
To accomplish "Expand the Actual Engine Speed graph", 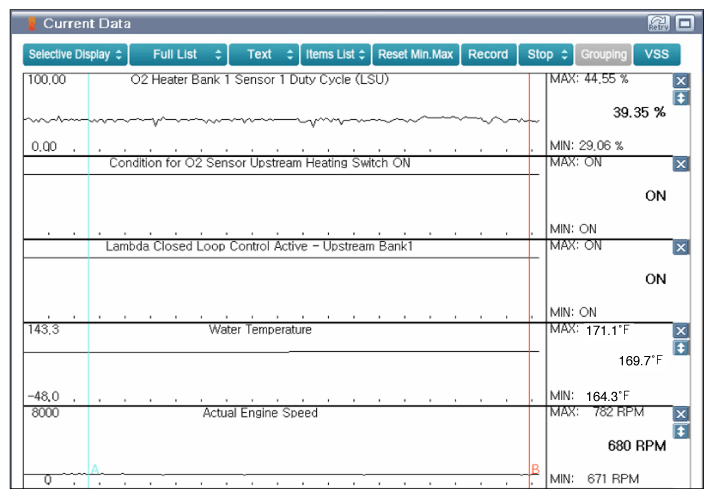I will click(681, 431).
